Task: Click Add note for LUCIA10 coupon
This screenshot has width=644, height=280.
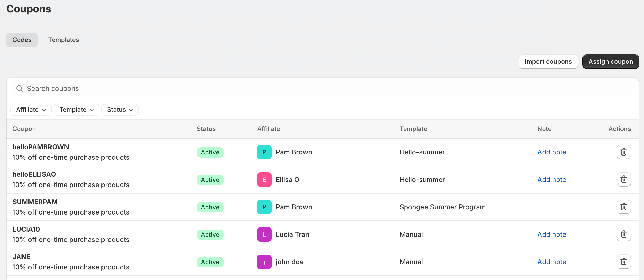Action: click(x=552, y=234)
